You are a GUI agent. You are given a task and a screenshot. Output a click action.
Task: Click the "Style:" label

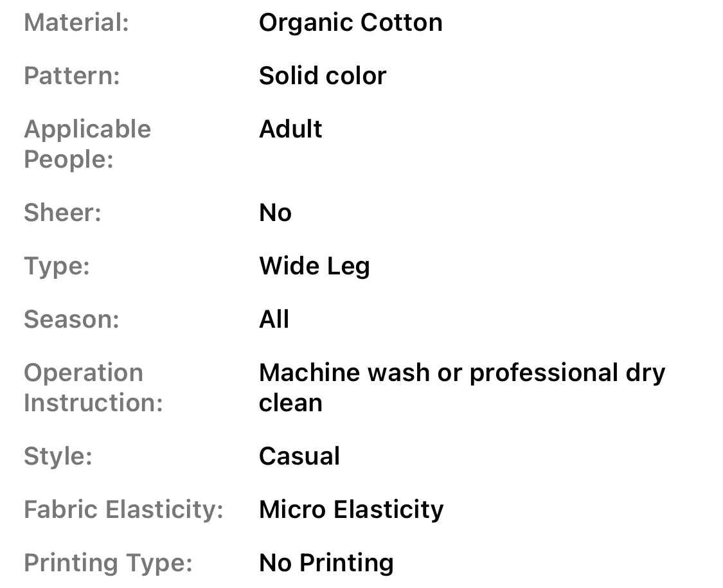pyautogui.click(x=58, y=456)
